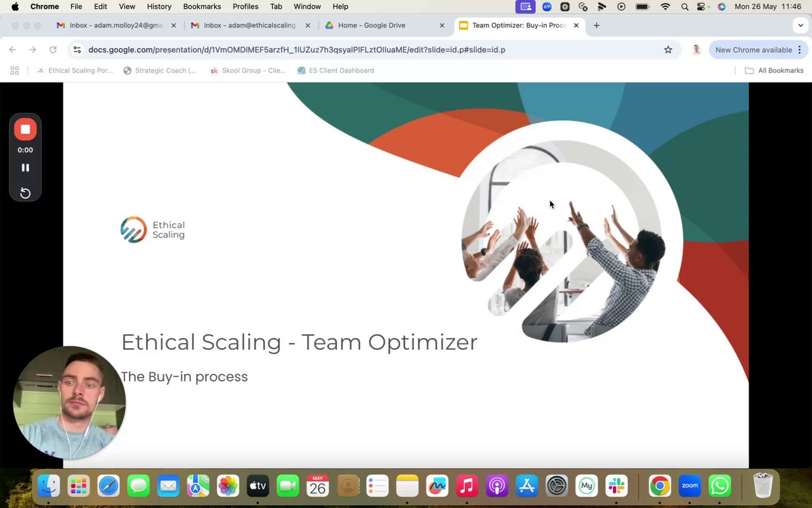Stop the screen recording

coord(25,130)
